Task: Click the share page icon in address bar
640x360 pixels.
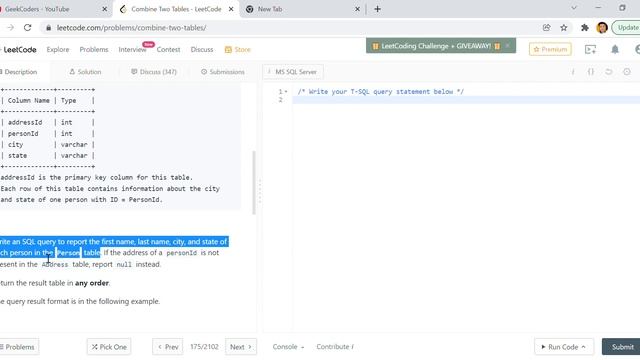Action: pos(547,28)
